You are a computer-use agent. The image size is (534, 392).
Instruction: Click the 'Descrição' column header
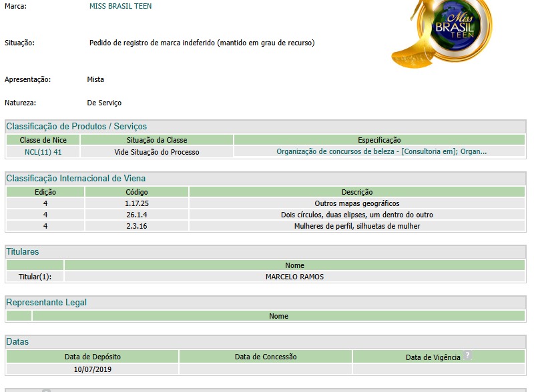pos(357,192)
